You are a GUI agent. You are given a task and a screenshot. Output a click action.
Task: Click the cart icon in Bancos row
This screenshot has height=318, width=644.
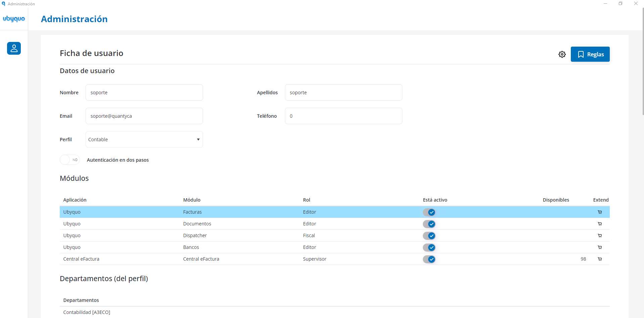click(600, 247)
